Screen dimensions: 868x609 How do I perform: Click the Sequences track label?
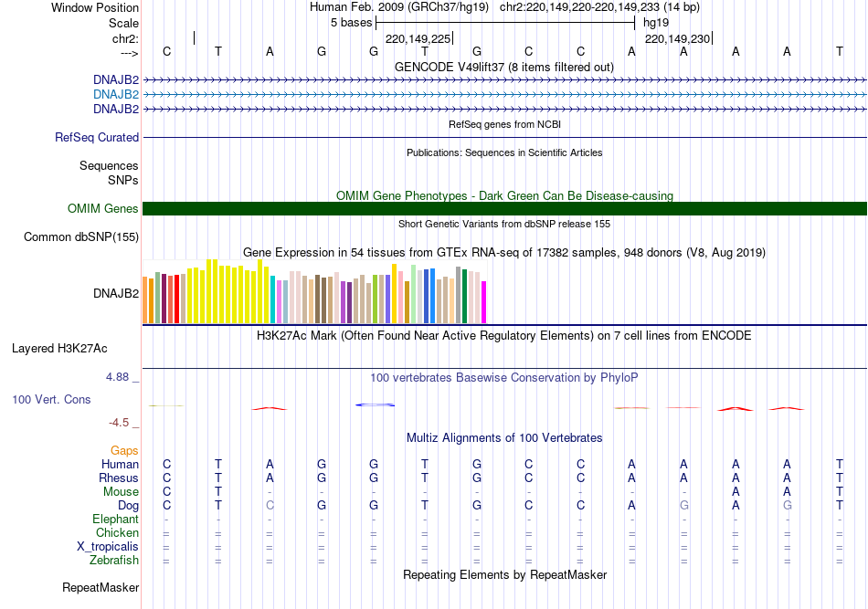pyautogui.click(x=109, y=166)
